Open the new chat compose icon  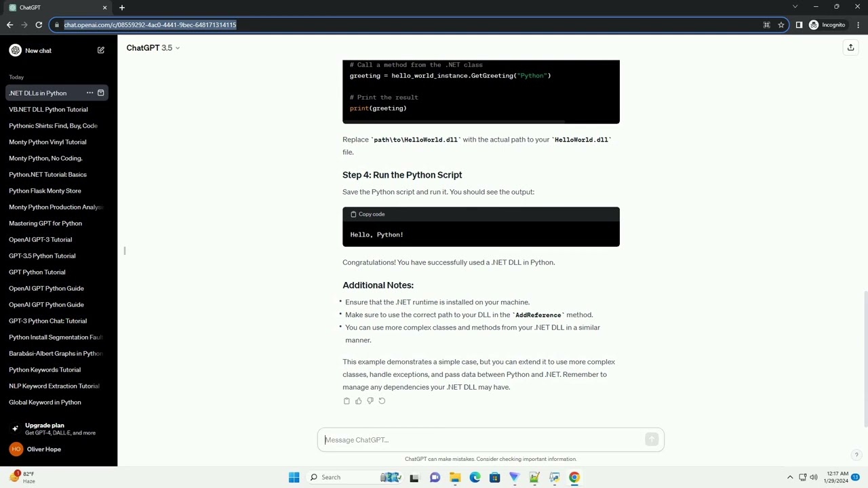[101, 50]
